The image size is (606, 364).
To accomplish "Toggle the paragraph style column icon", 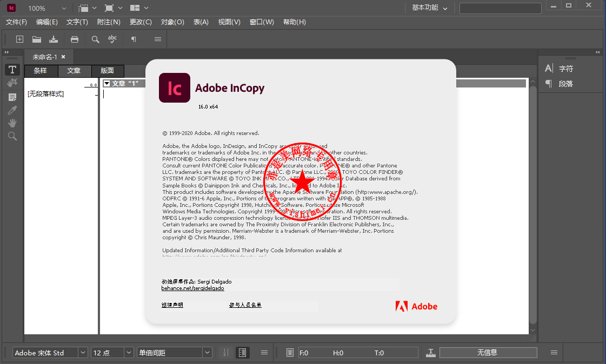I will pyautogui.click(x=242, y=353).
